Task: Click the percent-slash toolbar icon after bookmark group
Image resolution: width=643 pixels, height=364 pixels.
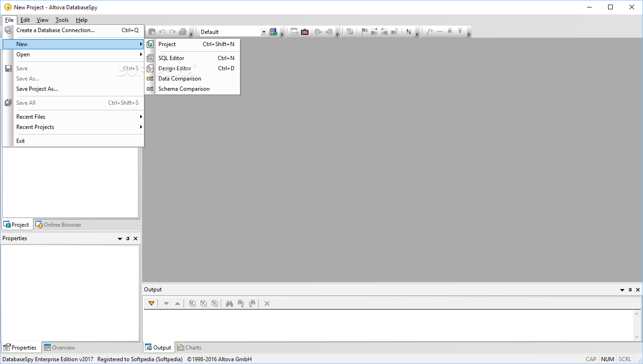Action: pos(409,32)
